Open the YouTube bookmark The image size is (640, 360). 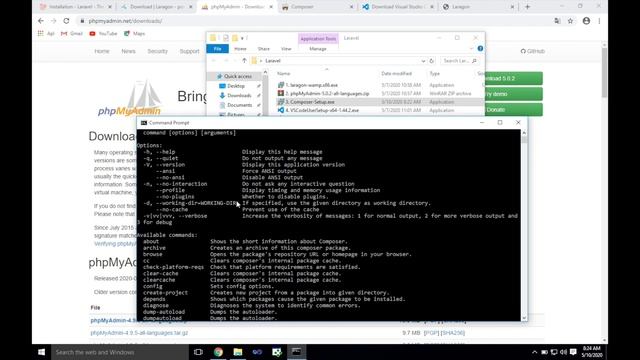point(103,33)
